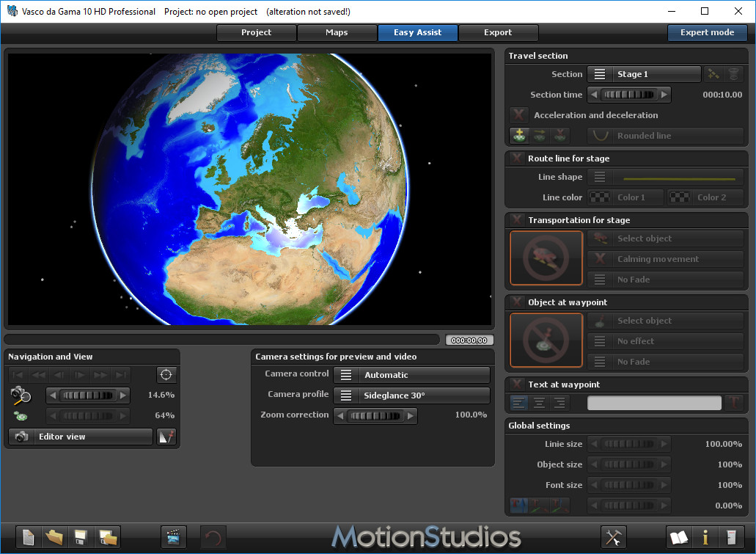Viewport: 756px width, 554px height.
Task: Click the text style T icon beside the text field
Action: [x=734, y=402]
